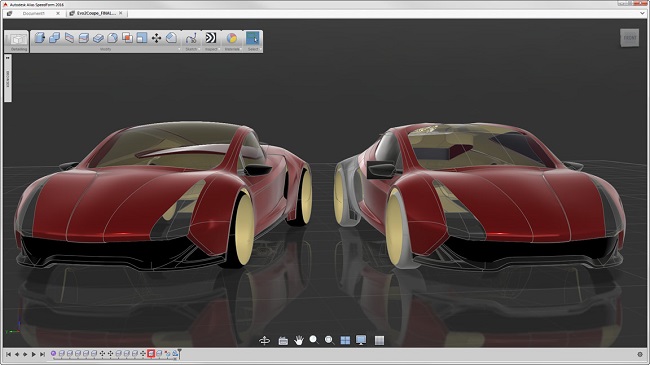650x365 pixels.
Task: Expand the collapsed Browser side panel
Action: tap(8, 78)
